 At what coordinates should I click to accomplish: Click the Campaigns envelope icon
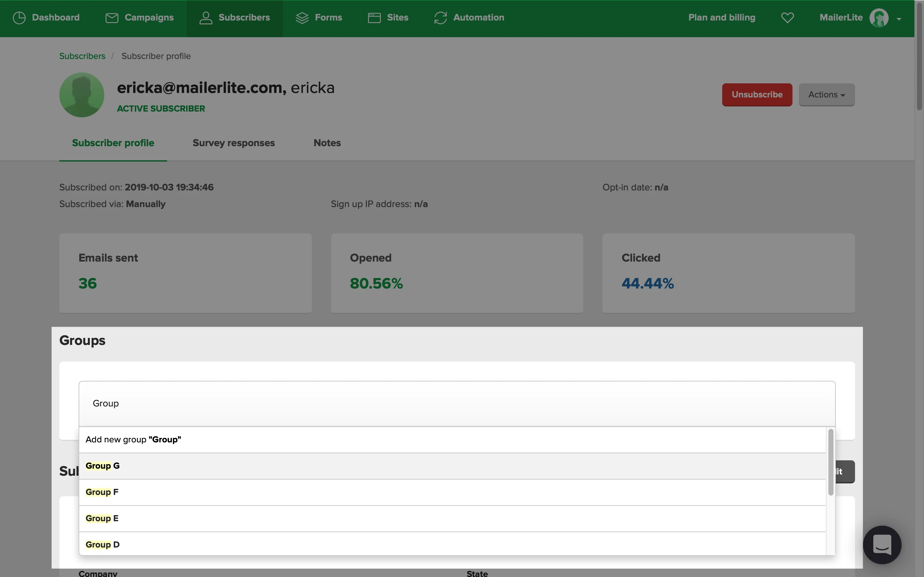(112, 18)
